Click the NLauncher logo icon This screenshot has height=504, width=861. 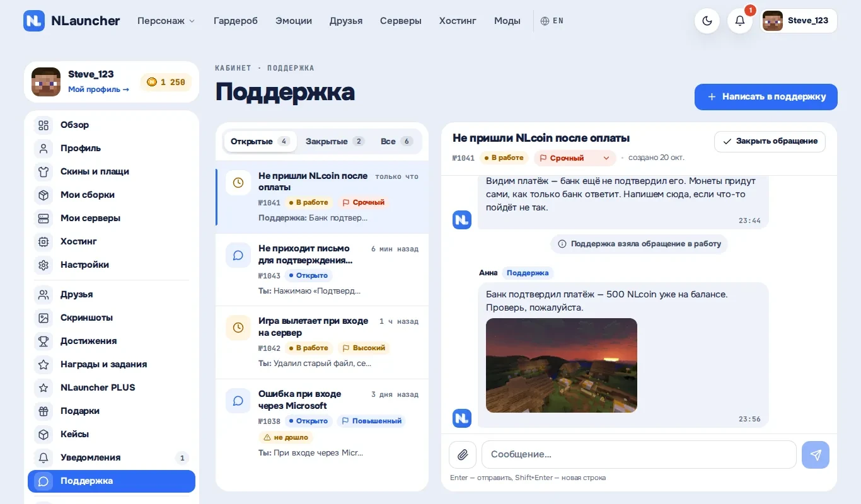pos(34,20)
